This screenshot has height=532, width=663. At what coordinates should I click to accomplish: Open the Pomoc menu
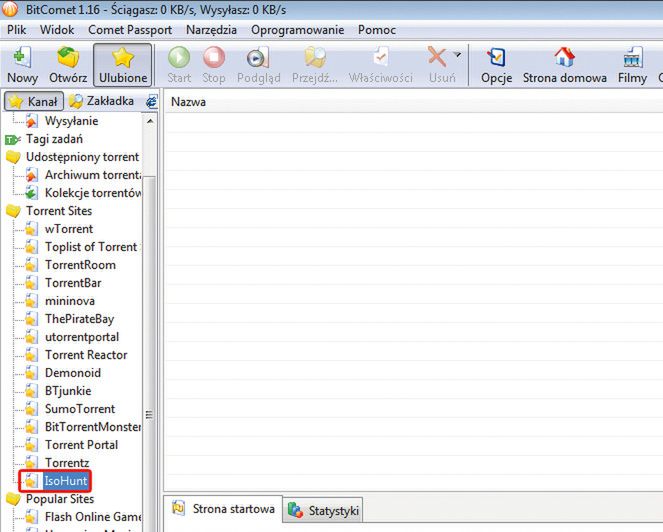point(377,30)
